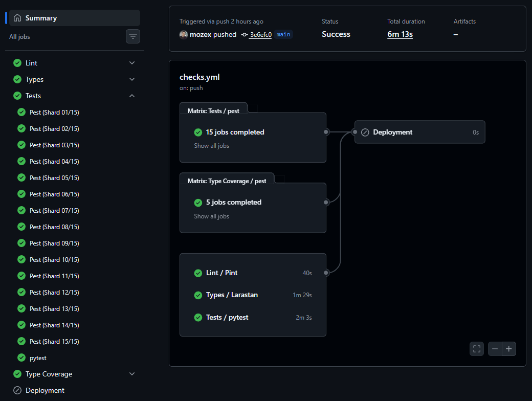Click the commit icon before 3e6efc0
532x401 pixels.
pos(245,35)
